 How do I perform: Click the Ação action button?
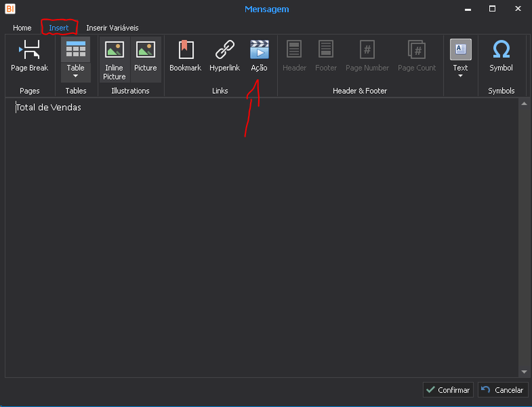260,56
